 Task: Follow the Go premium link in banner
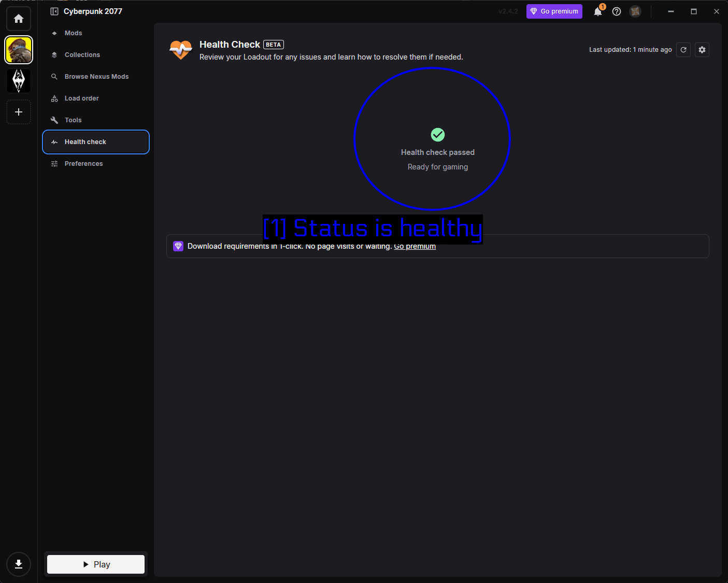click(415, 246)
